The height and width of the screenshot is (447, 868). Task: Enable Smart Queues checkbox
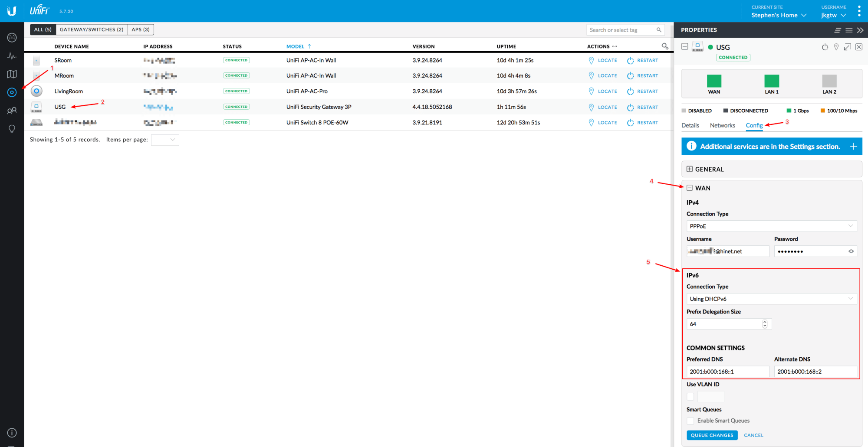690,421
